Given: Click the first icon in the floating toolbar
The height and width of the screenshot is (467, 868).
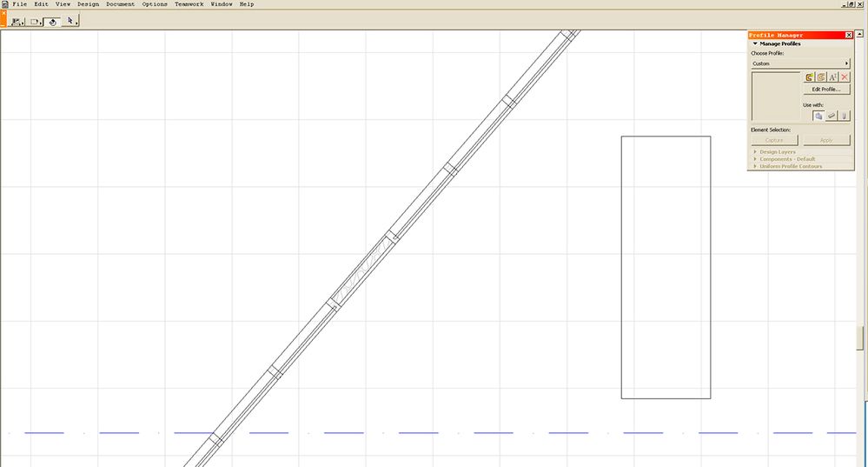Looking at the screenshot, I should click(17, 22).
